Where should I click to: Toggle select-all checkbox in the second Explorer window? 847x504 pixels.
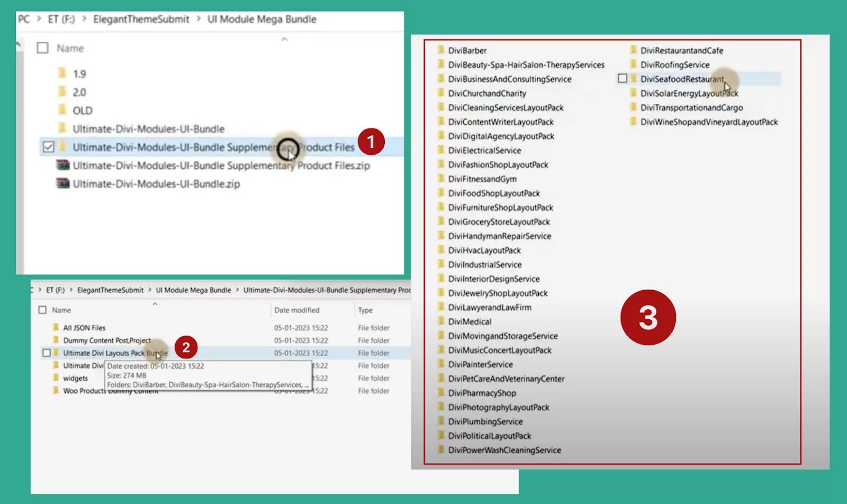42,310
